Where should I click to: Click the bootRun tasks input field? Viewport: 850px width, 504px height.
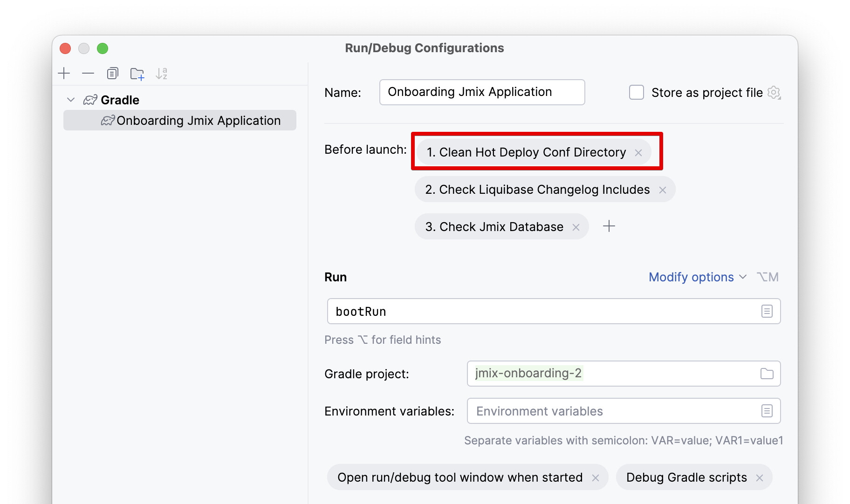[554, 311]
